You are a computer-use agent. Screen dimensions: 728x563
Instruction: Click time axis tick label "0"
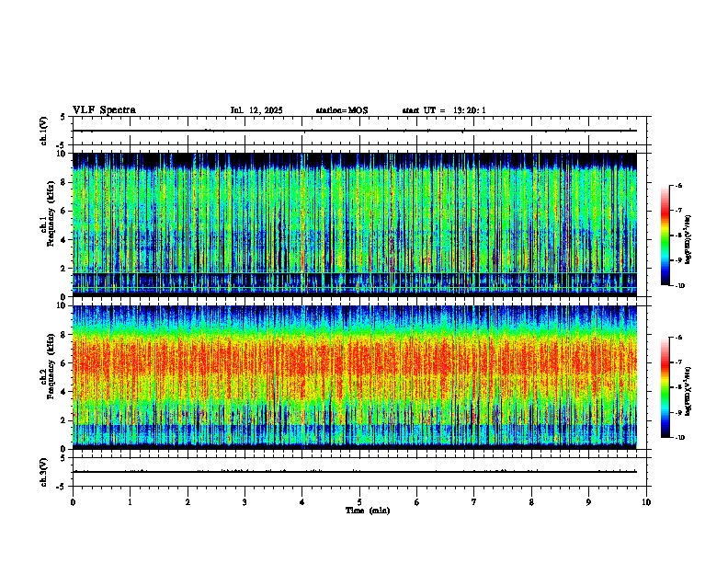73,502
